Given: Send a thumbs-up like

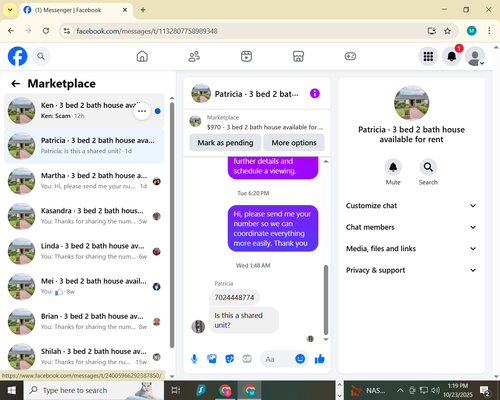Looking at the screenshot, I should coord(319,359).
